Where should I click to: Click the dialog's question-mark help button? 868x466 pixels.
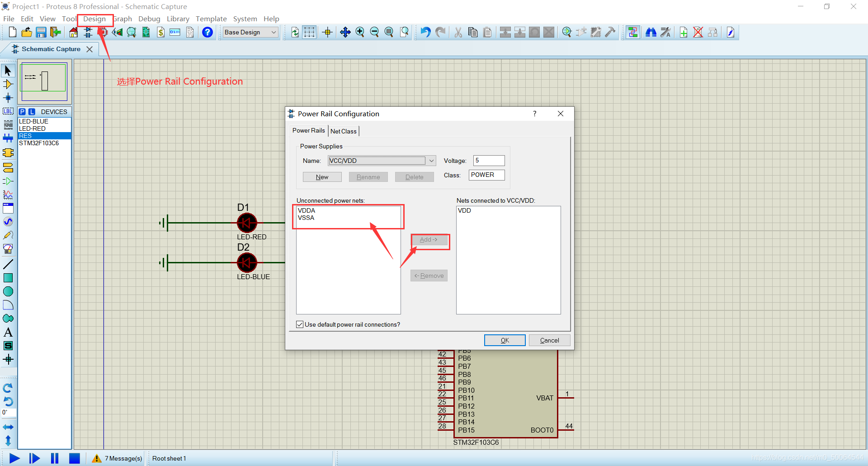[x=535, y=114]
